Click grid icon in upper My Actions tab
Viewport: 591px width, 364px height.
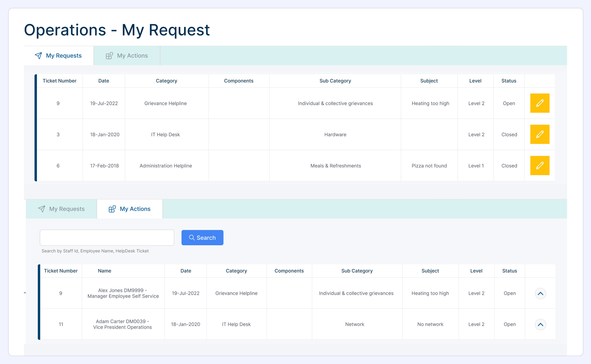(109, 56)
